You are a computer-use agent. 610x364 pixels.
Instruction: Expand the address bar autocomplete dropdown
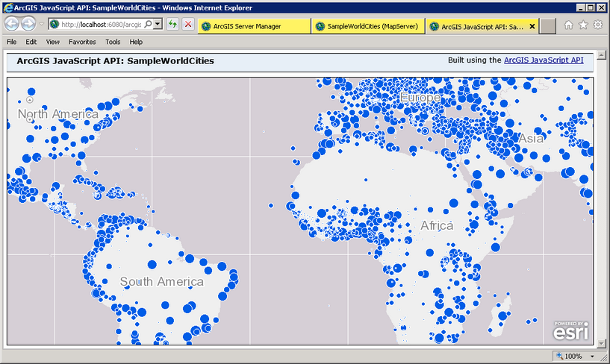tap(158, 25)
